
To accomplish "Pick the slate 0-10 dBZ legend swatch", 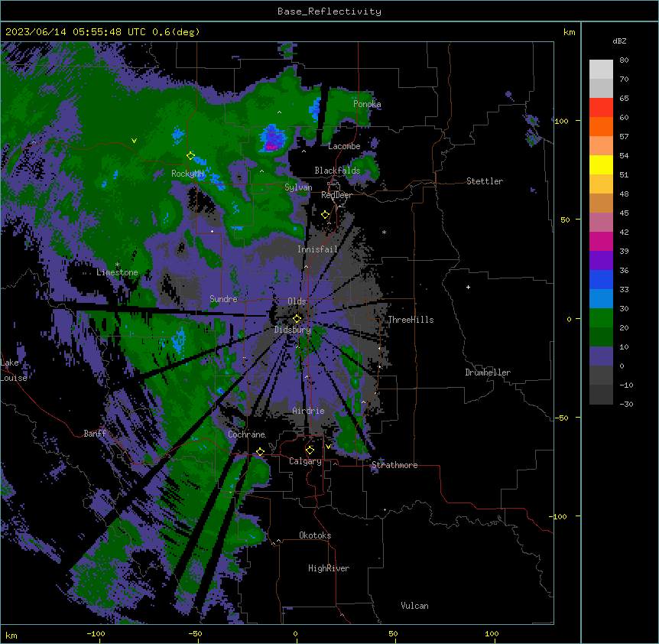I will [x=601, y=356].
